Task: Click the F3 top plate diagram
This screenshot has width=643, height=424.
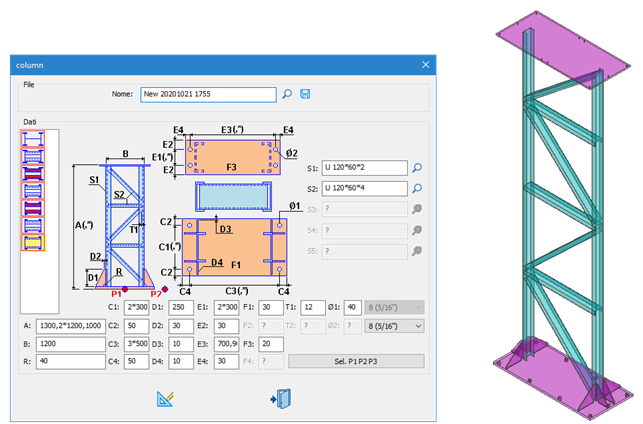Action: click(x=233, y=157)
